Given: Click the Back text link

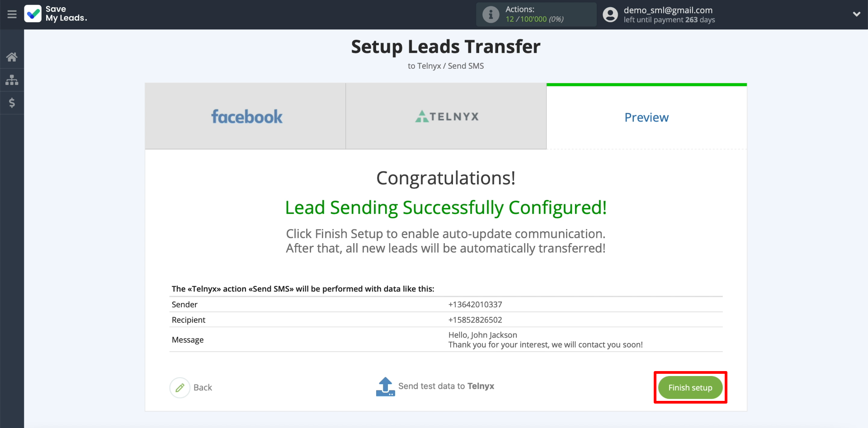Looking at the screenshot, I should [203, 387].
